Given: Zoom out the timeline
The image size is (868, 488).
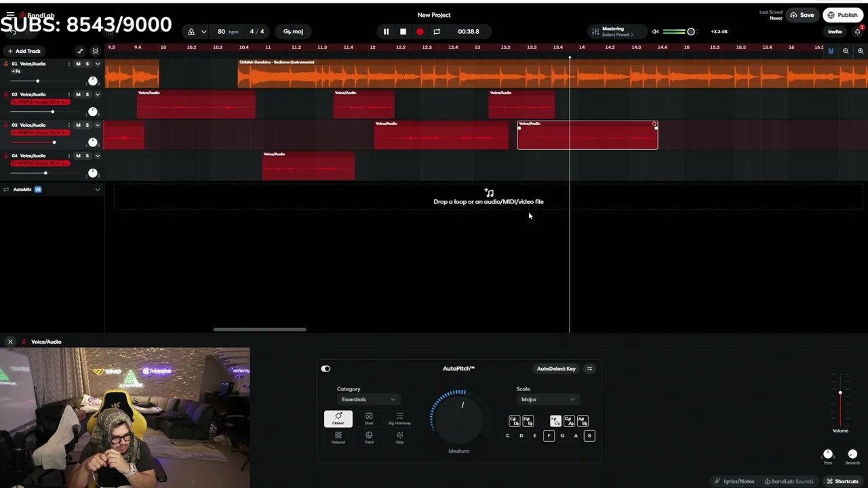Looking at the screenshot, I should 846,51.
